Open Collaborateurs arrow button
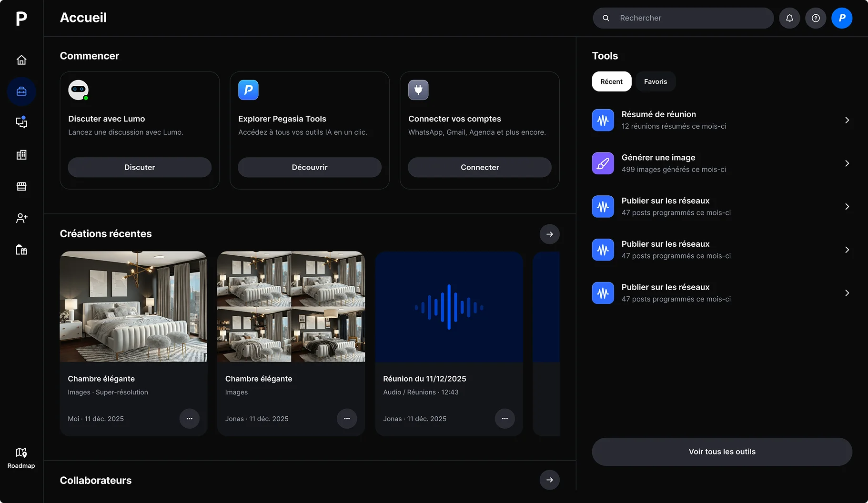 [549, 480]
